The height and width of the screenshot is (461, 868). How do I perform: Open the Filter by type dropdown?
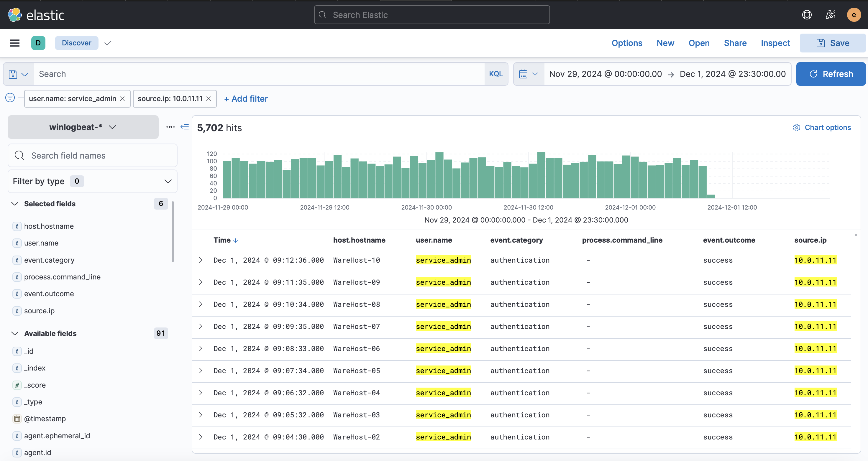[x=93, y=181]
